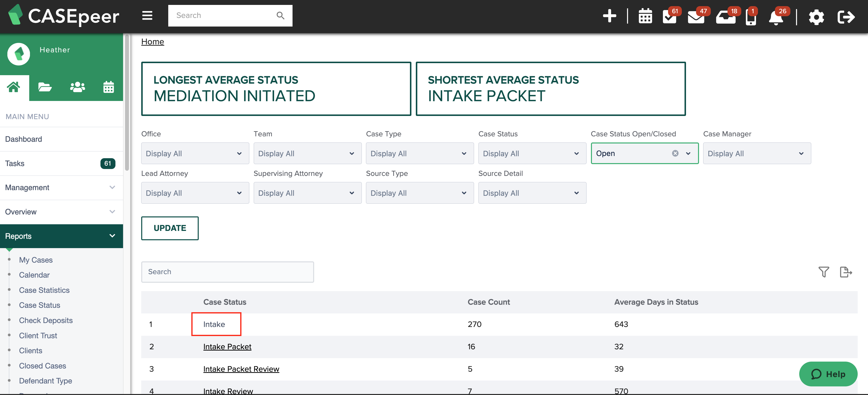Viewport: 868px width, 395px height.
Task: Open the hamburger navigation menu
Action: 147,15
